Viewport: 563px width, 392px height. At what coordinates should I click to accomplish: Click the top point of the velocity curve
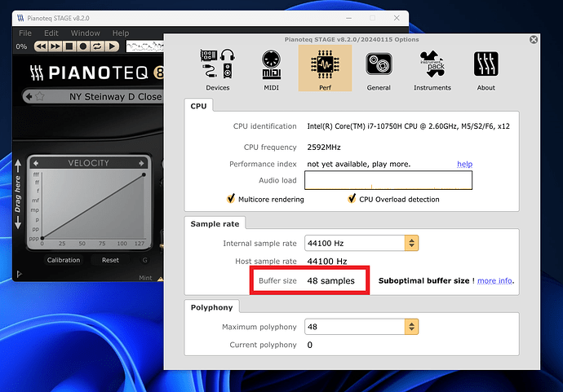point(144,174)
